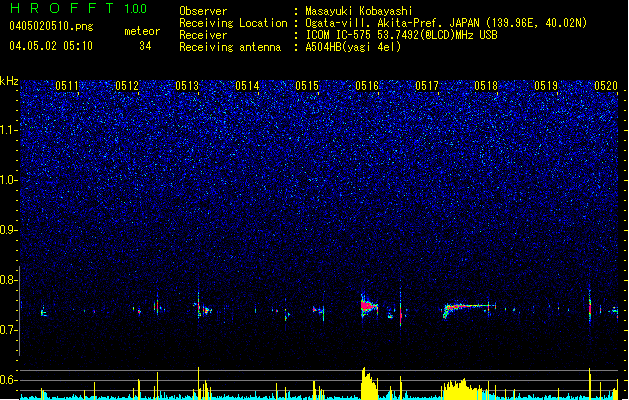Click the HROFFT 1.0.0 title text

pos(78,8)
